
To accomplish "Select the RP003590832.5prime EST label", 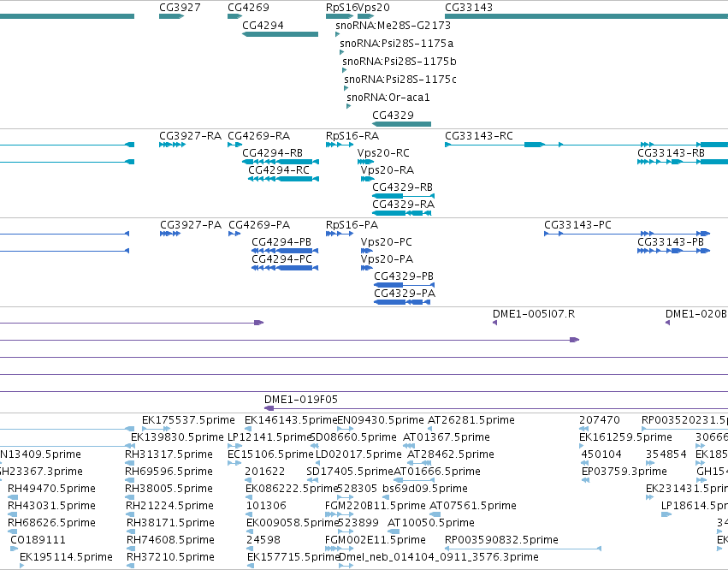I will (x=501, y=540).
